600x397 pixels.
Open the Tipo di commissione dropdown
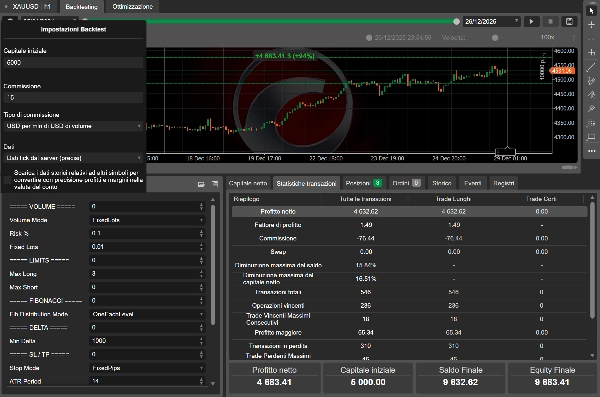[73, 126]
